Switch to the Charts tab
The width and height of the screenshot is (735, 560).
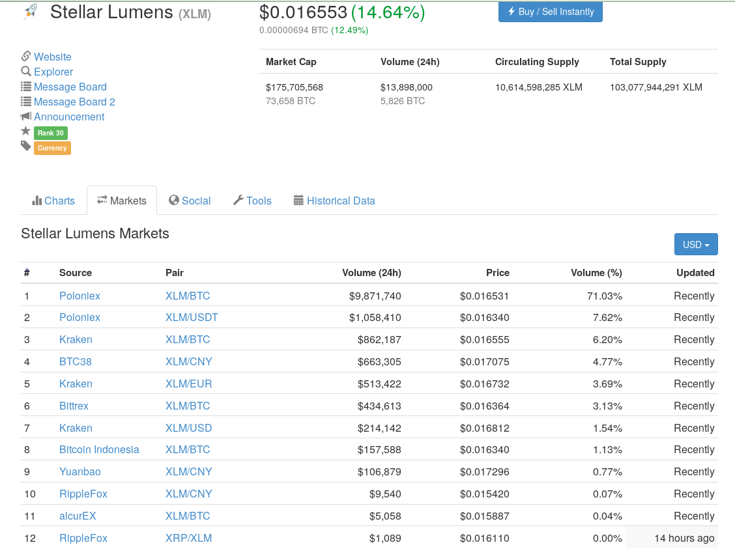tap(53, 201)
